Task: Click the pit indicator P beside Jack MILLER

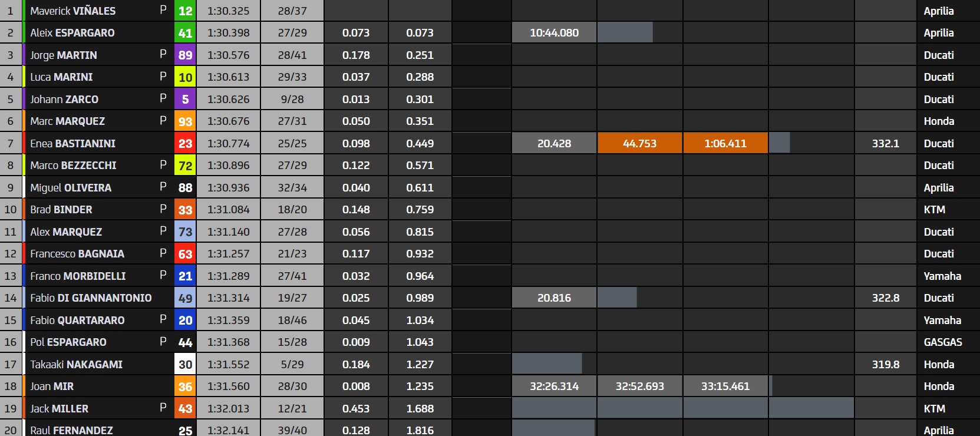Action: (x=163, y=408)
